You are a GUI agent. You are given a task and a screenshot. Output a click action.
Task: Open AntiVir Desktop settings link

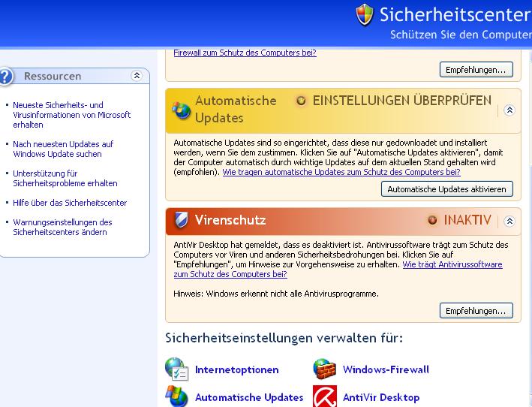coord(381,397)
